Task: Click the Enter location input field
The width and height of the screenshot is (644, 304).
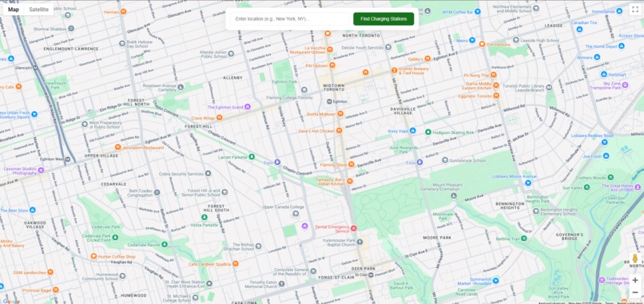Action: tap(289, 19)
